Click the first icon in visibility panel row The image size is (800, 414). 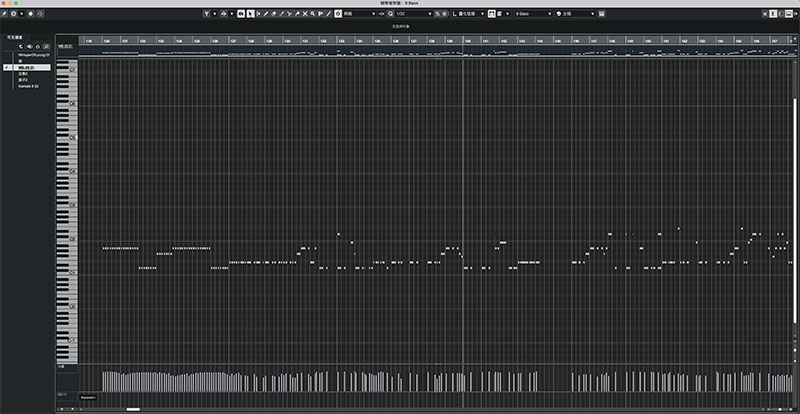21,46
